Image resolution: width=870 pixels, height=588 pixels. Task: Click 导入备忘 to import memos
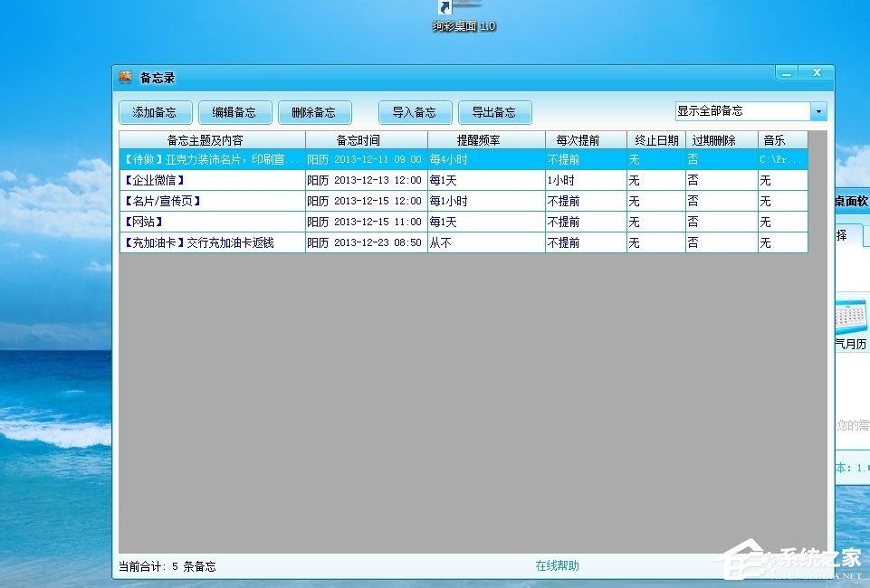[415, 112]
